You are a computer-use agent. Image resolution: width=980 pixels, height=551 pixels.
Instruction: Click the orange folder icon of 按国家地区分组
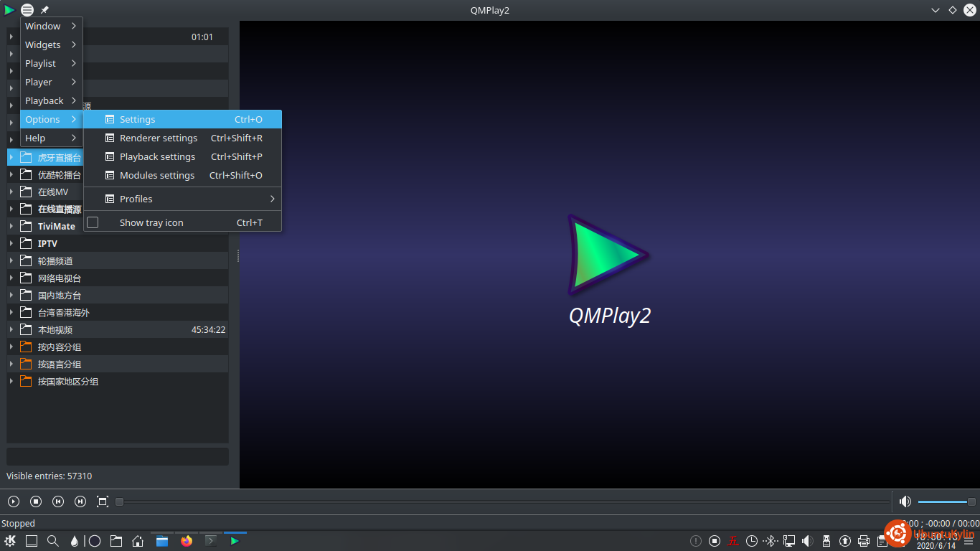[x=26, y=381]
